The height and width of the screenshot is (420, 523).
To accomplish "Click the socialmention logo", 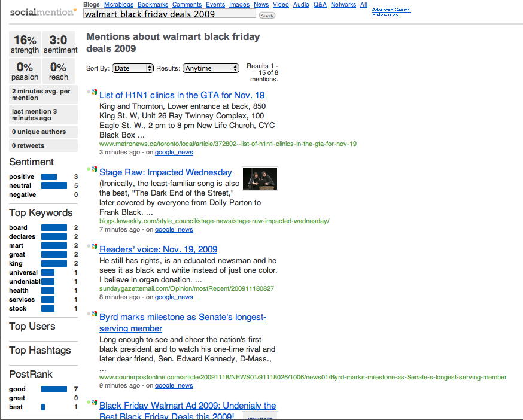I will [43, 13].
